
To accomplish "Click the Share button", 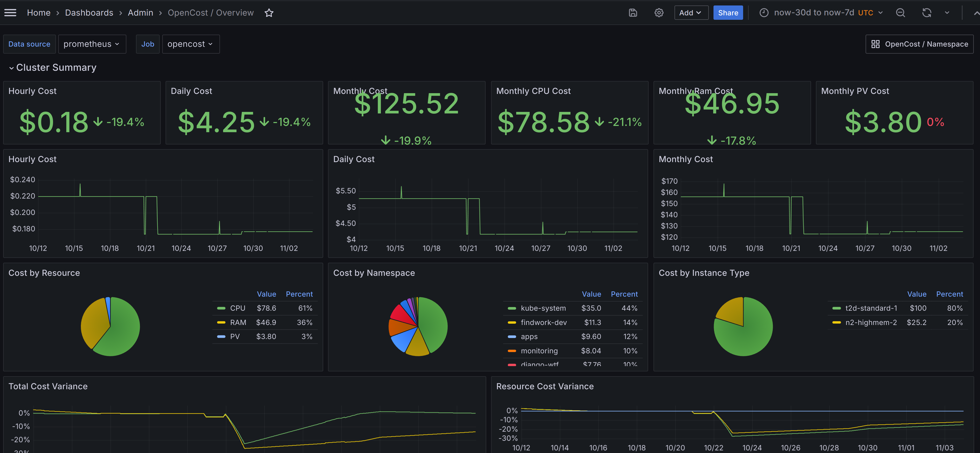I will (x=727, y=13).
